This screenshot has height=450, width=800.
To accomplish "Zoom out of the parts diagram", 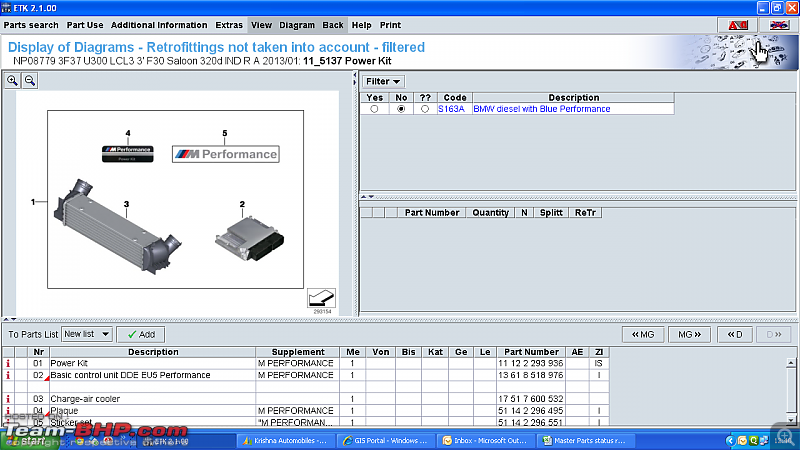I will click(30, 81).
